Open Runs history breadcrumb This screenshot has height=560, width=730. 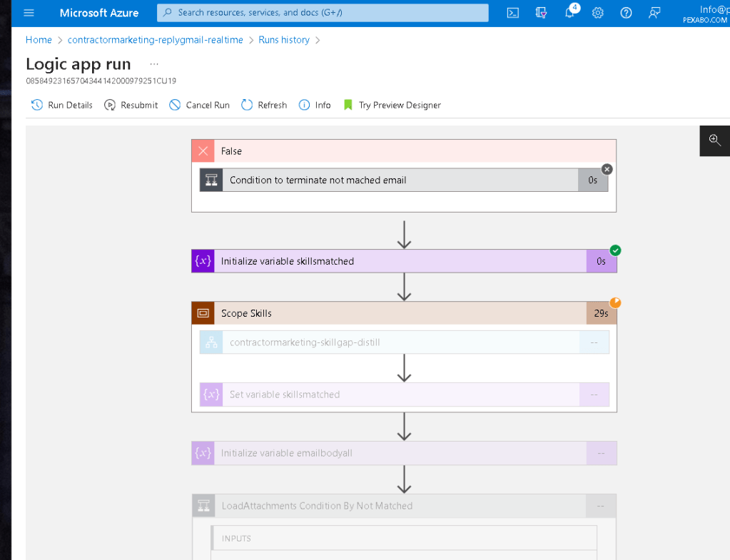tap(284, 40)
